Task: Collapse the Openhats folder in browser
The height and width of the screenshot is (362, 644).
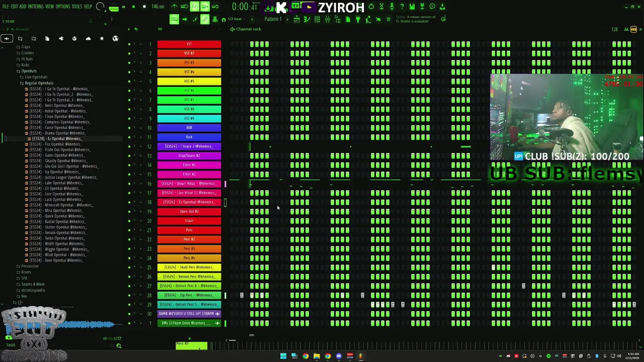Action: point(29,71)
